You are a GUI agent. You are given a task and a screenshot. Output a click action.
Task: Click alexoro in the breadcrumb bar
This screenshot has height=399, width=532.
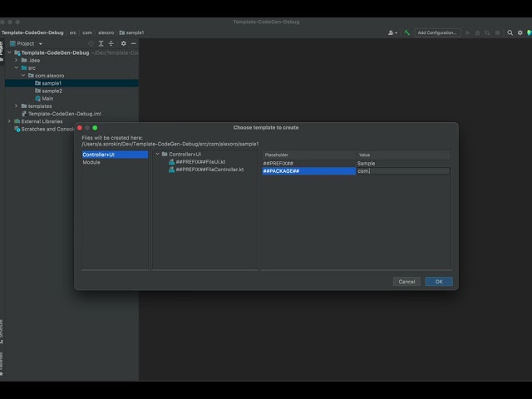click(106, 32)
